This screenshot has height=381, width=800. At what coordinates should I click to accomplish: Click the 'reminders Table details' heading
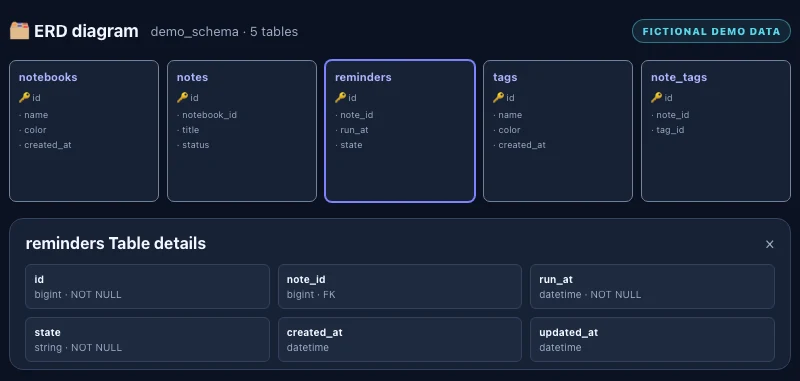tap(116, 243)
